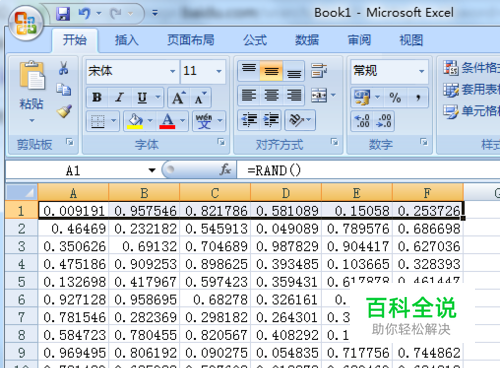Open the 字体 dialog launcher
This screenshot has width=500, height=368.
(x=221, y=142)
